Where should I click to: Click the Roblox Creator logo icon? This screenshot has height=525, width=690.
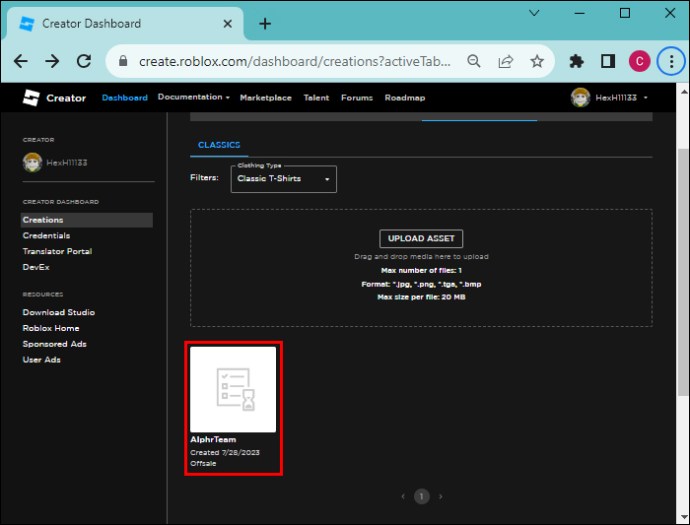click(x=31, y=98)
